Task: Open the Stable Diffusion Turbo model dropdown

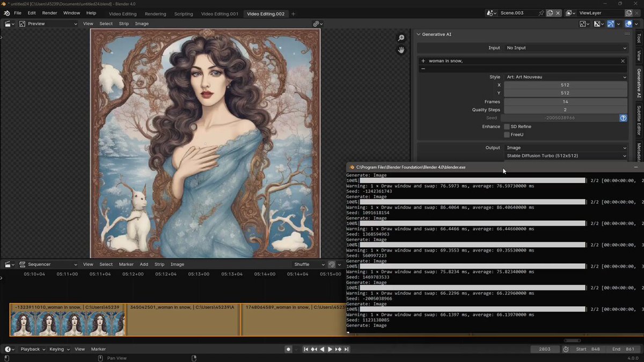Action: point(566,156)
